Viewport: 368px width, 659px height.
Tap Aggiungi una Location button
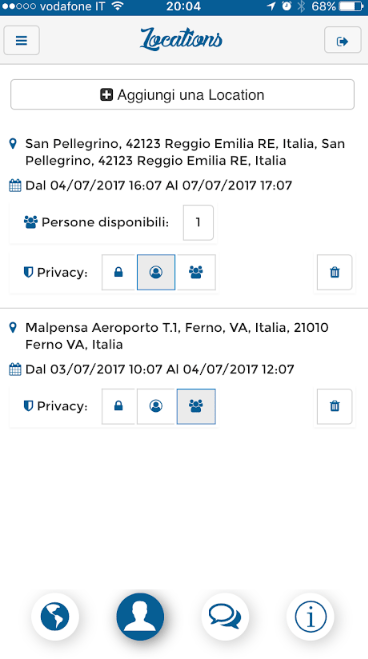pyautogui.click(x=182, y=95)
